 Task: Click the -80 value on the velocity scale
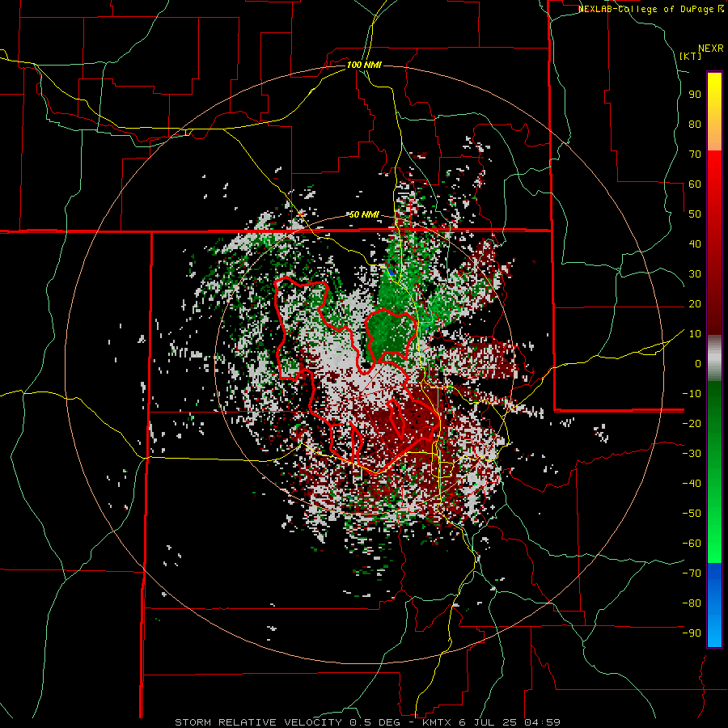(692, 603)
